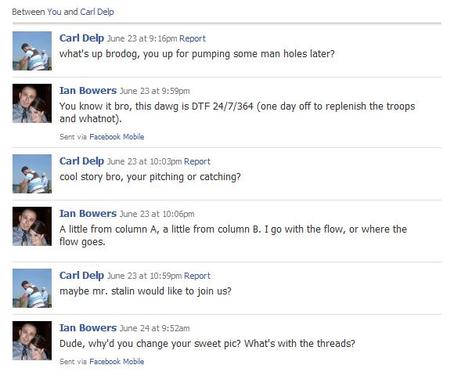The width and height of the screenshot is (450, 372).
Task: Click Facebook Mobile link under 9:59pm message
Action: point(117,137)
